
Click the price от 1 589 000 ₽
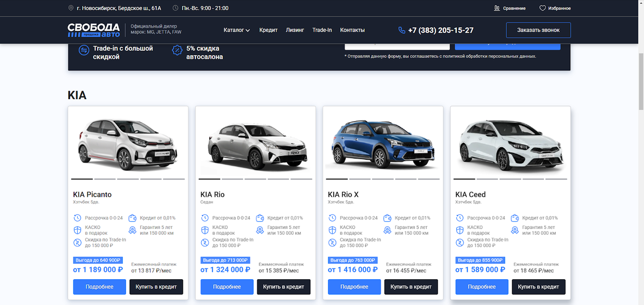pyautogui.click(x=480, y=270)
